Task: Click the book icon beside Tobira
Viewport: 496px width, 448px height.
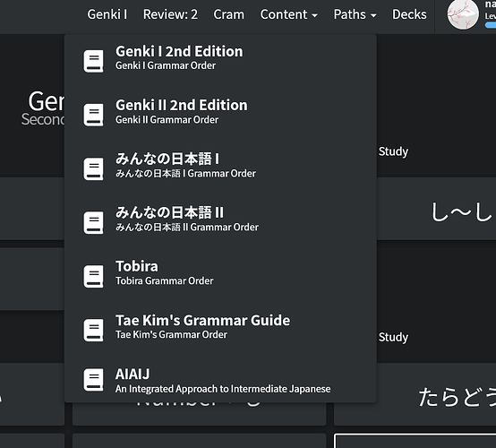Action: click(93, 276)
